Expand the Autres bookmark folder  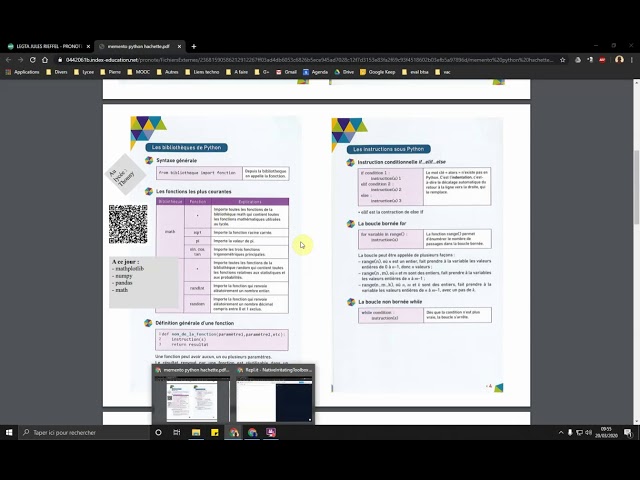coord(167,72)
